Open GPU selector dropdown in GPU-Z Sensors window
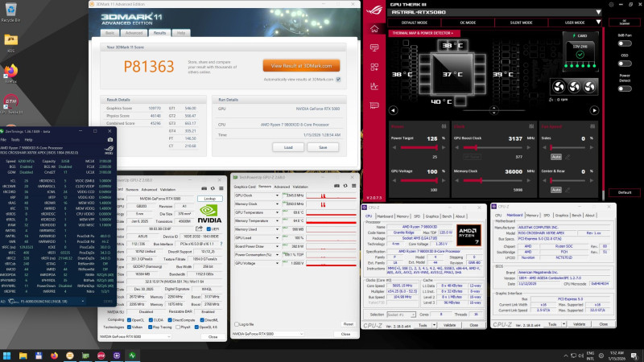 [x=268, y=334]
